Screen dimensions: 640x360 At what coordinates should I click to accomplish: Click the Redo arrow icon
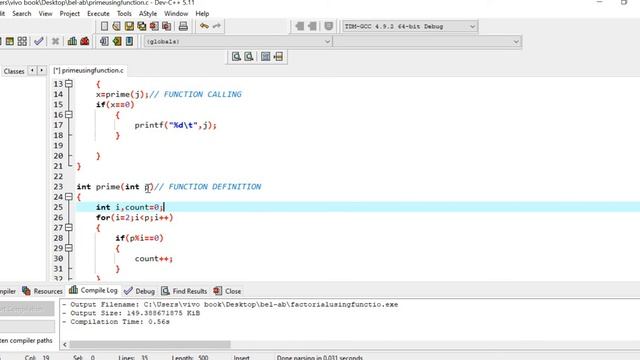pyautogui.click(x=217, y=27)
